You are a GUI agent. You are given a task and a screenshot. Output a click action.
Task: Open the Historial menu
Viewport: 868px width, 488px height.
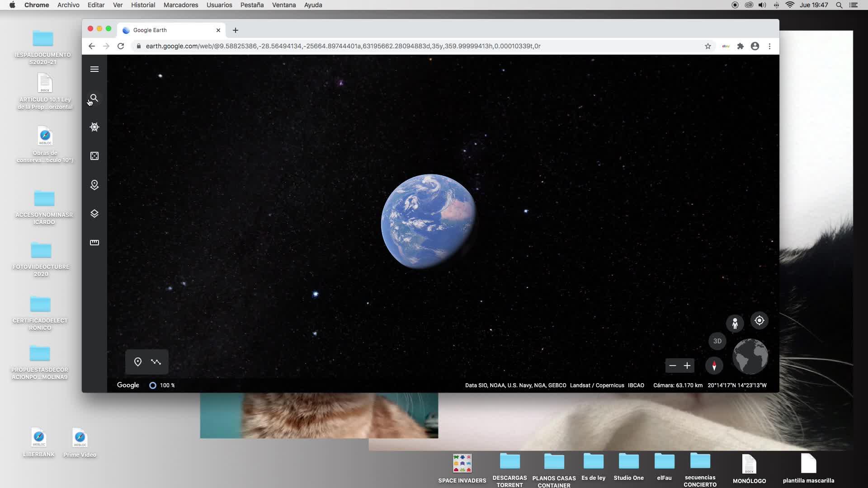tap(143, 5)
